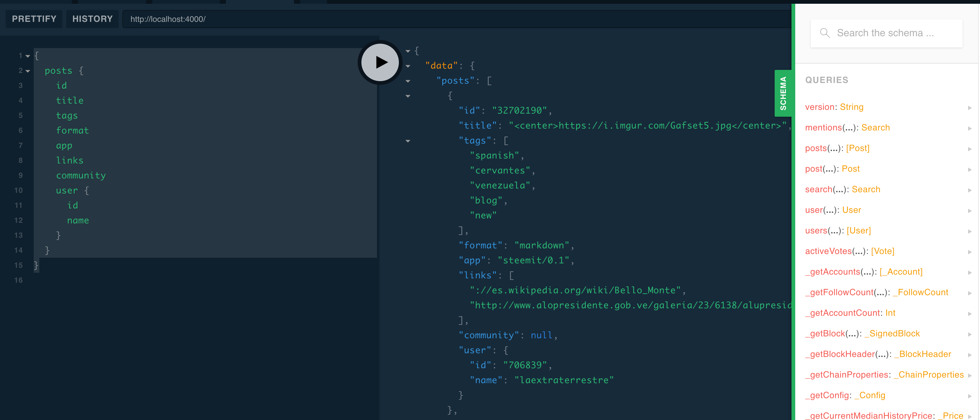Click the search magnifier icon in schema panel

pyautogui.click(x=824, y=33)
